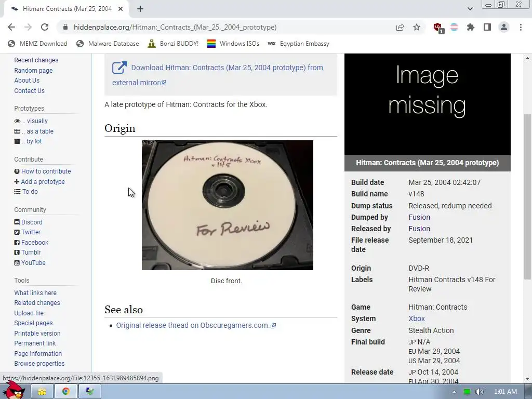The image size is (532, 399).
Task: Click external download link icon
Action: coord(119,68)
